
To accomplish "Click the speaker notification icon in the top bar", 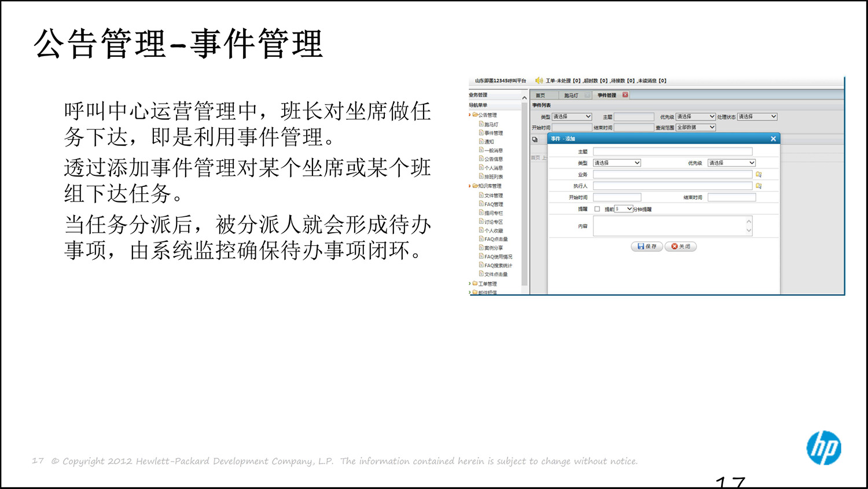I will point(539,81).
